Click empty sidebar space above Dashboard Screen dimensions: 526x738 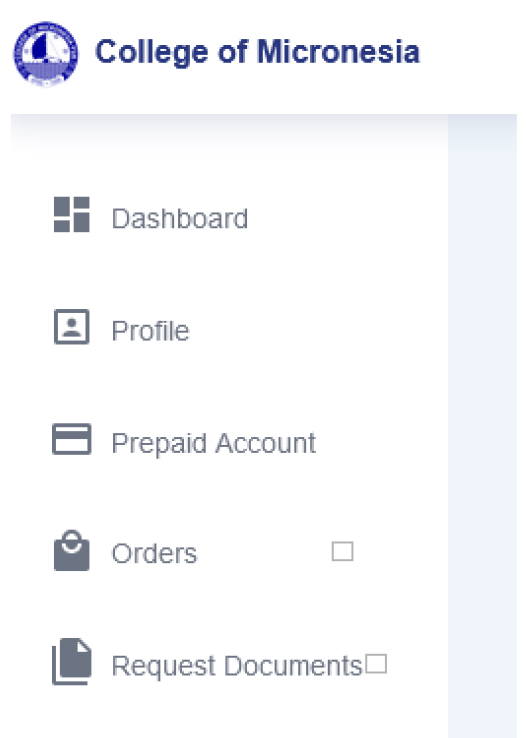coord(229,172)
